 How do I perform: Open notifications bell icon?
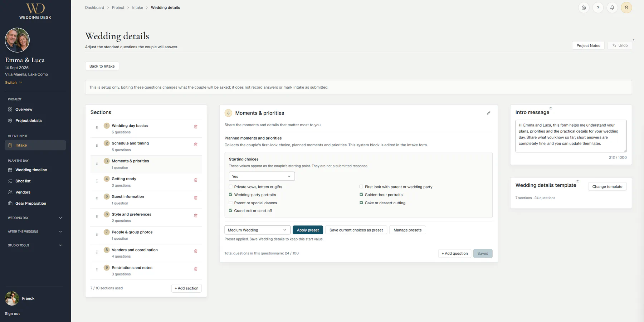coord(612,8)
